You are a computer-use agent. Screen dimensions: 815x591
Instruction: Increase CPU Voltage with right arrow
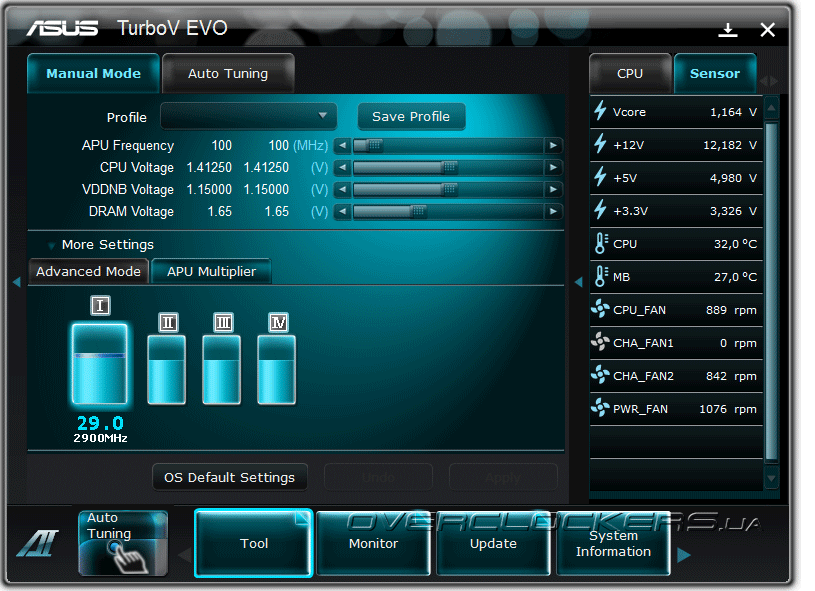click(554, 167)
